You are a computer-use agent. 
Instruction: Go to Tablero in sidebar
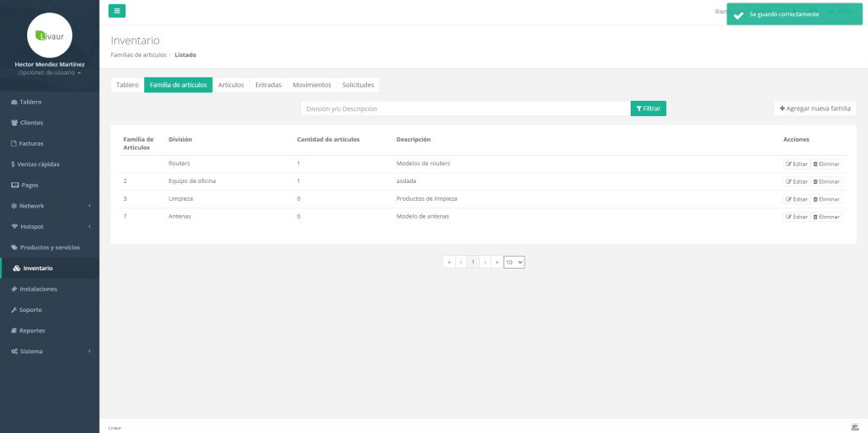coord(50,102)
